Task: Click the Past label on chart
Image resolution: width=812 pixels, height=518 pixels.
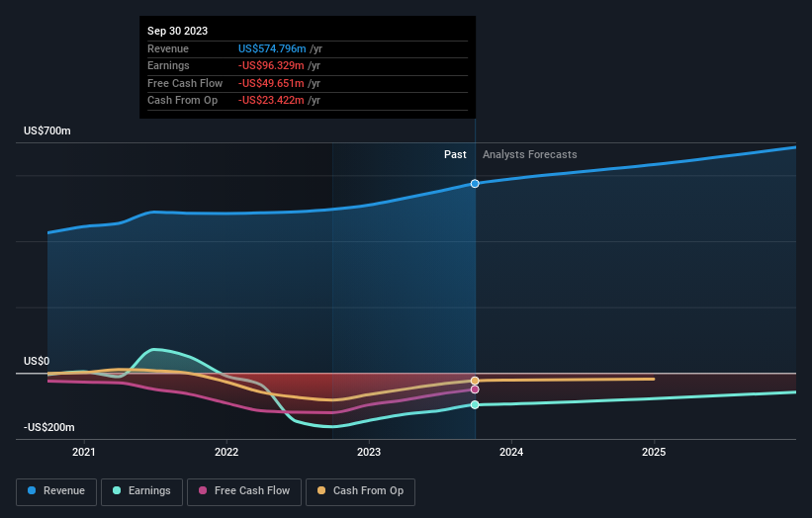Action: click(455, 154)
